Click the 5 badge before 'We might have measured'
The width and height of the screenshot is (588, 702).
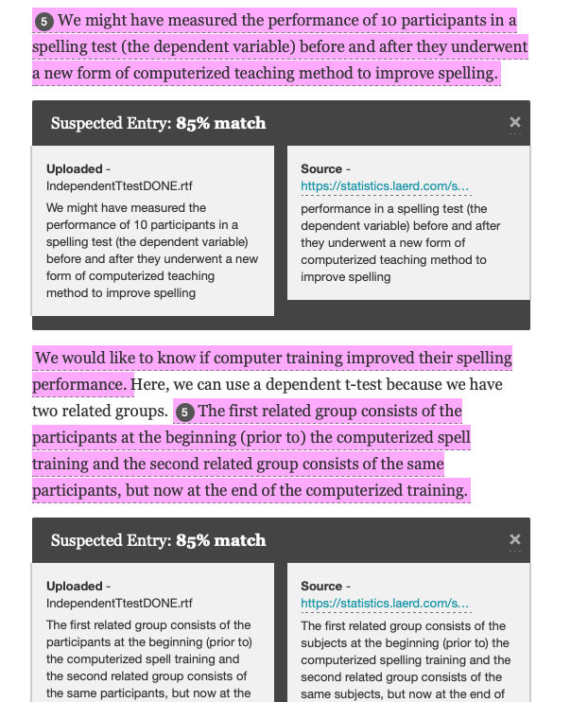click(x=44, y=22)
